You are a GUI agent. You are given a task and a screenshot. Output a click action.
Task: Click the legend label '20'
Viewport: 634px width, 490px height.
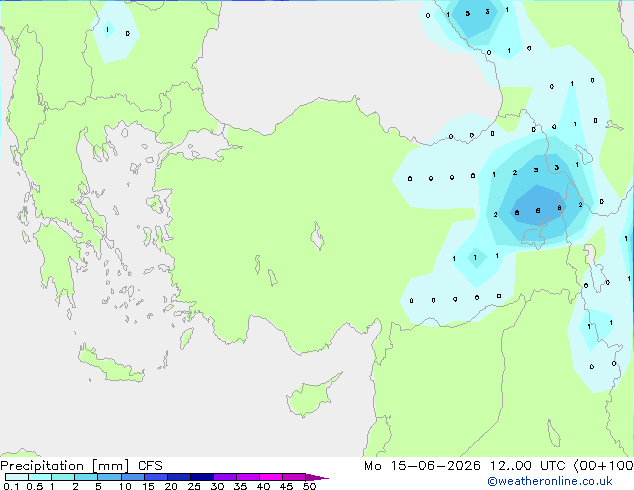click(171, 486)
